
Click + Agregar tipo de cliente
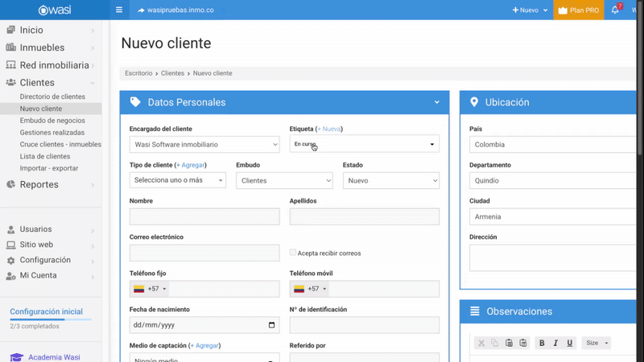click(190, 165)
